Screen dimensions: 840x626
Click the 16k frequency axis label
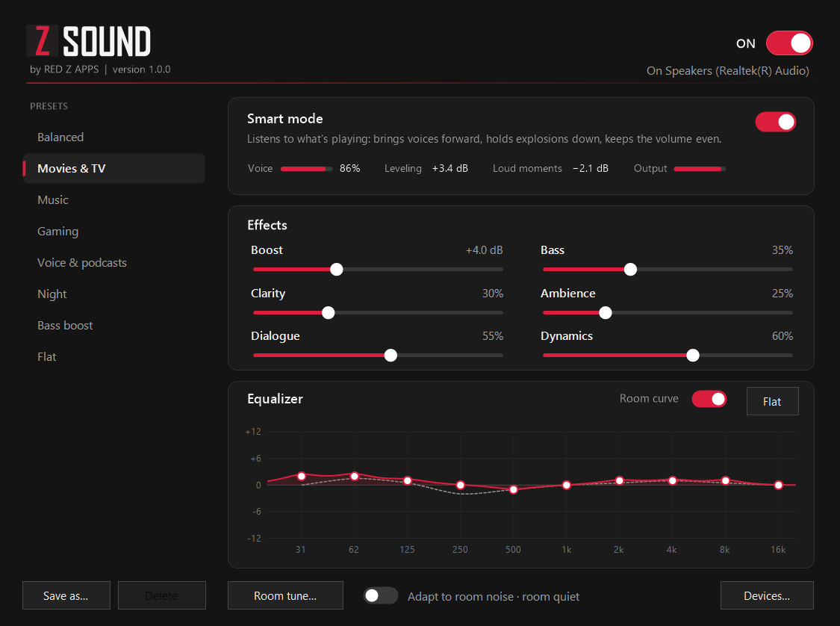[778, 549]
